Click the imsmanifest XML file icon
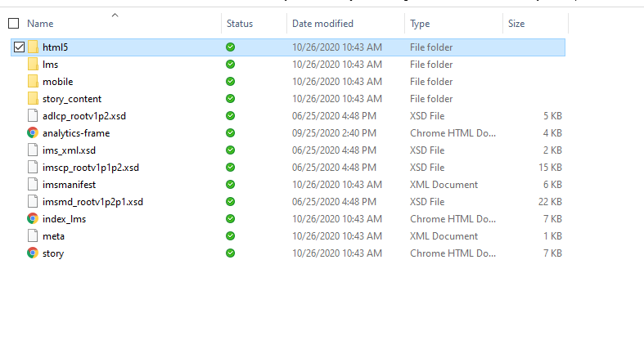The height and width of the screenshot is (345, 644). (33, 185)
